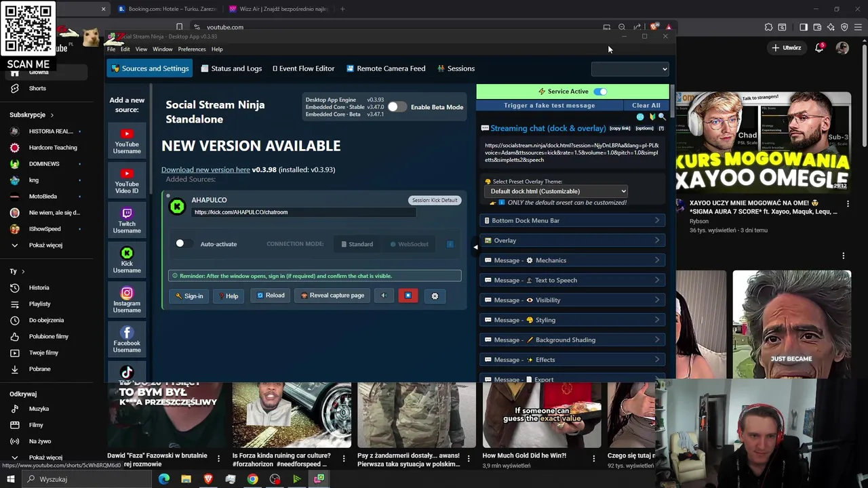
Task: Expand Message - Background Shading section
Action: [x=572, y=340]
